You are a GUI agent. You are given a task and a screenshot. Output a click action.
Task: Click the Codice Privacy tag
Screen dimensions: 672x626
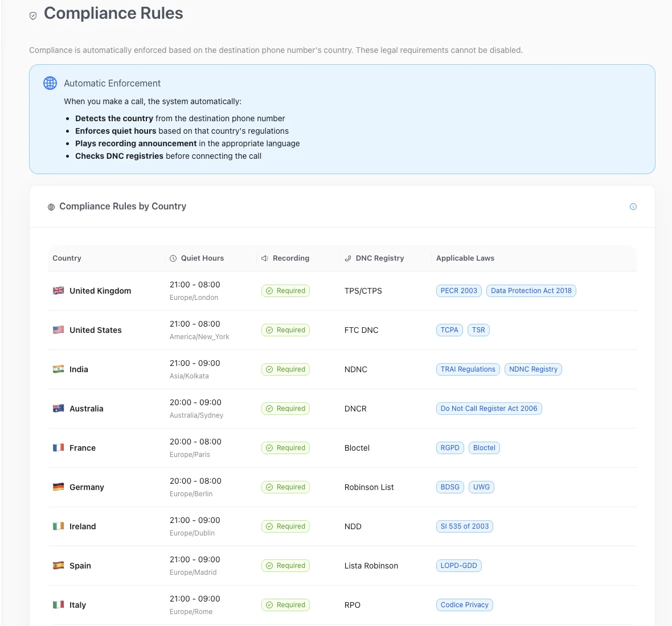point(465,605)
